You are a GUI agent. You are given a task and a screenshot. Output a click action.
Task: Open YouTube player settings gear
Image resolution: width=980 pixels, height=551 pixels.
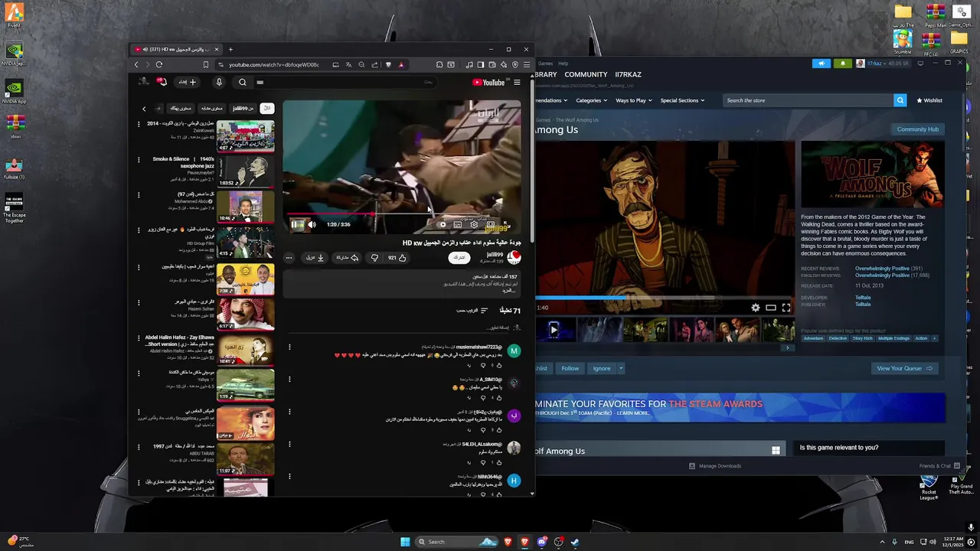coord(474,224)
